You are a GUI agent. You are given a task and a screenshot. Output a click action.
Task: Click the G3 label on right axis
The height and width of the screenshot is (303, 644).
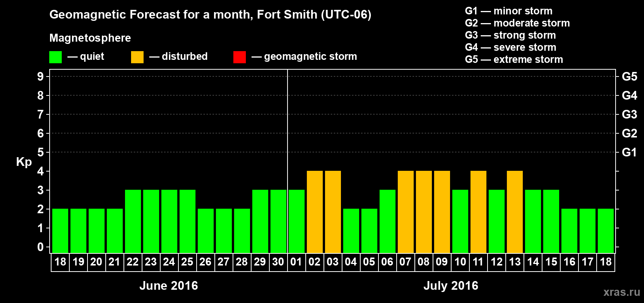(629, 114)
